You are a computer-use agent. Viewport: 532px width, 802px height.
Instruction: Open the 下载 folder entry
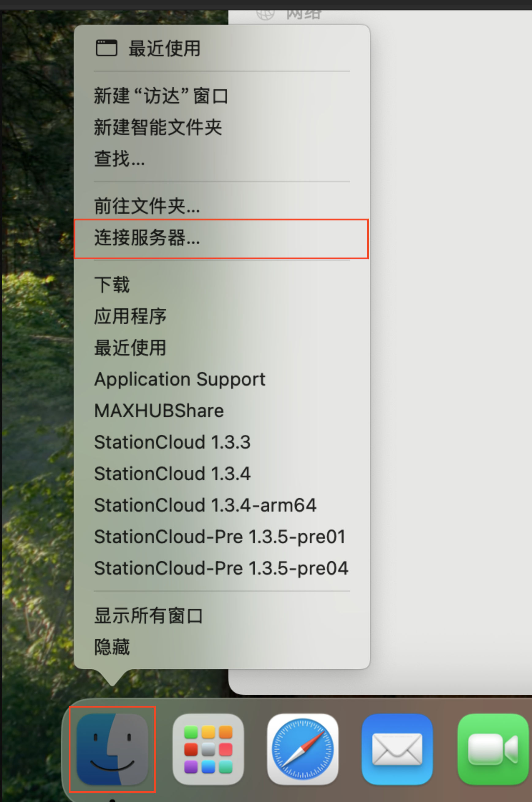point(112,285)
